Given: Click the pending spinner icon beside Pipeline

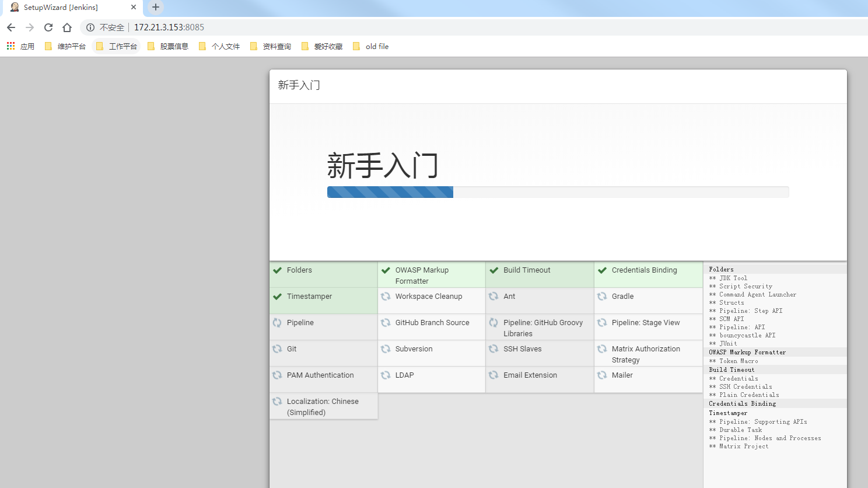Looking at the screenshot, I should pos(278,323).
